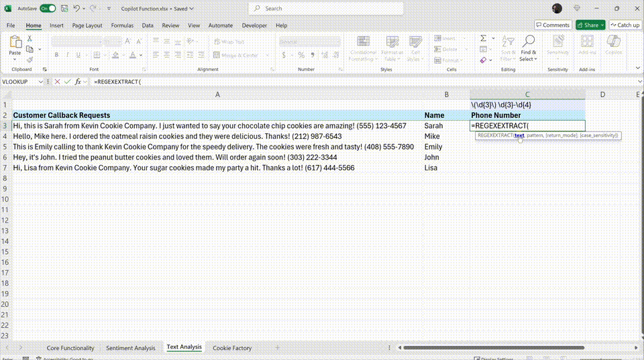Open the Formulas ribbon tab
This screenshot has height=360, width=644.
point(122,25)
